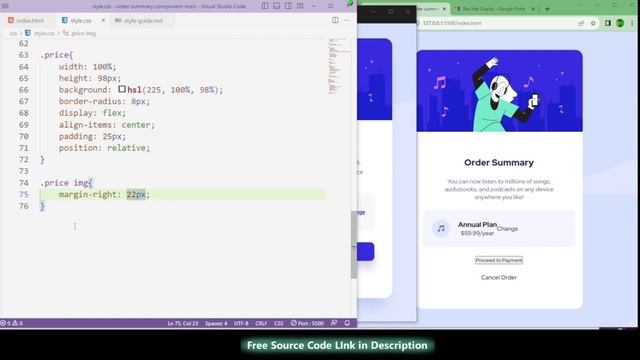Split the editor to the right
Image resolution: width=640 pixels, height=360 pixels.
(x=335, y=20)
